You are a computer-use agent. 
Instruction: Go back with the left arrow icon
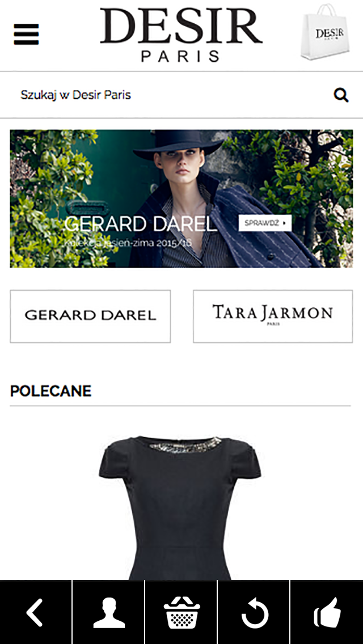35,612
